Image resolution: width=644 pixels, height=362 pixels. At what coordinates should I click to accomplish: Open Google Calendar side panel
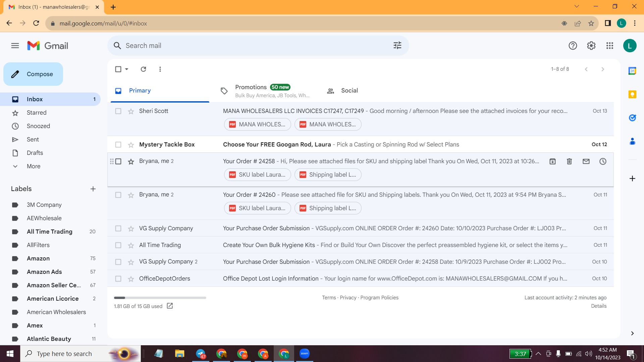click(x=632, y=71)
